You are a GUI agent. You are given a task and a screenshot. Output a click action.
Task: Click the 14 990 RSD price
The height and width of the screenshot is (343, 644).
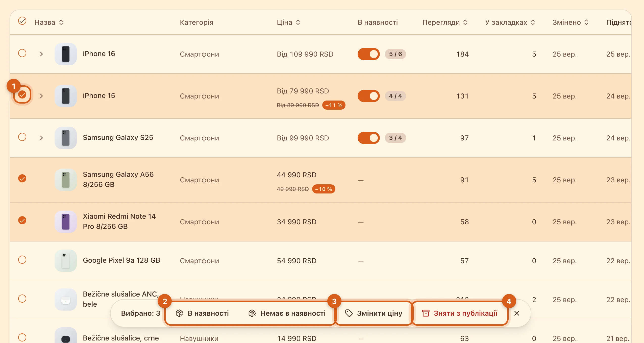pos(296,338)
